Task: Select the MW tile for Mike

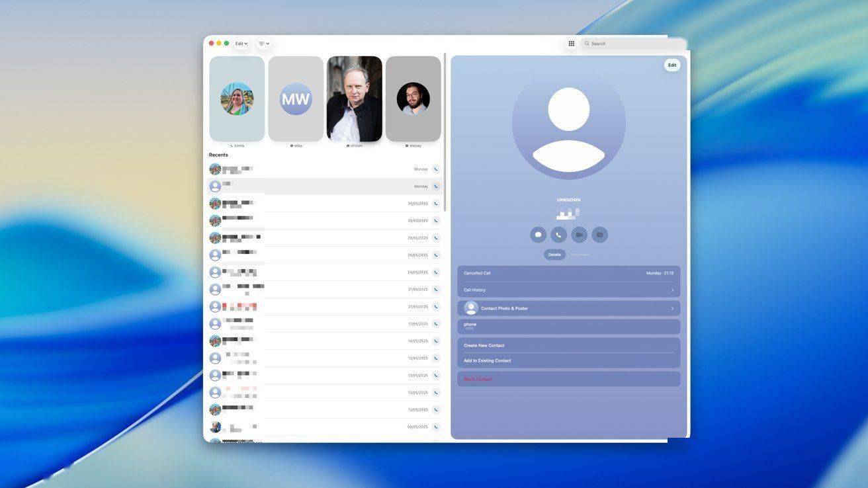Action: pyautogui.click(x=296, y=99)
